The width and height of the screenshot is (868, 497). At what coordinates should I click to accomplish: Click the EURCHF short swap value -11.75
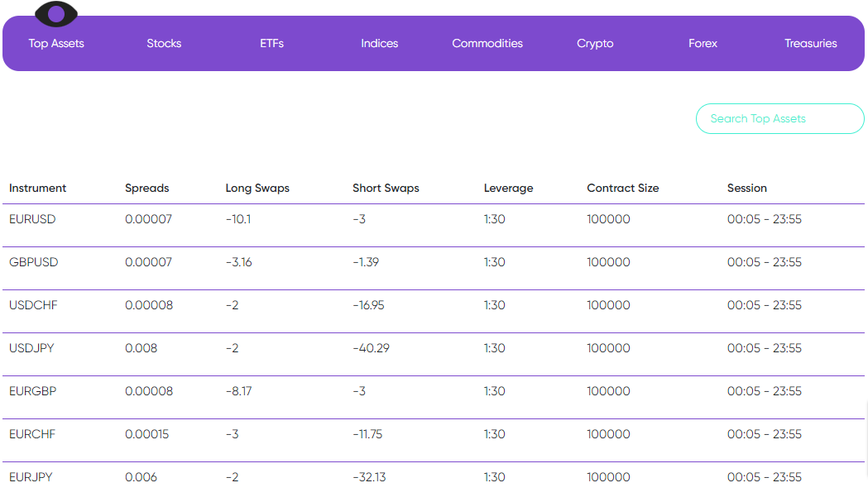(367, 434)
